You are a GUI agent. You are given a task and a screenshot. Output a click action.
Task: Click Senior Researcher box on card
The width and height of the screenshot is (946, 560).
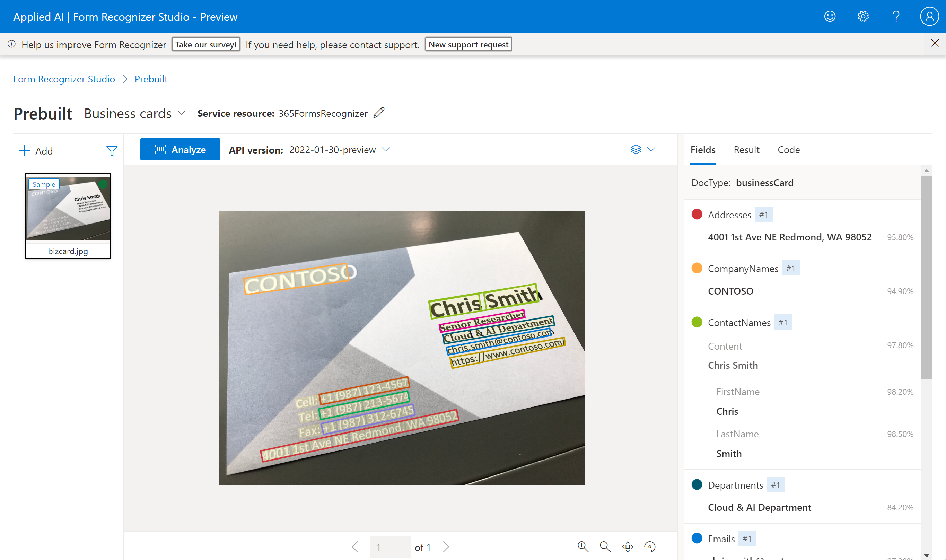pyautogui.click(x=482, y=321)
